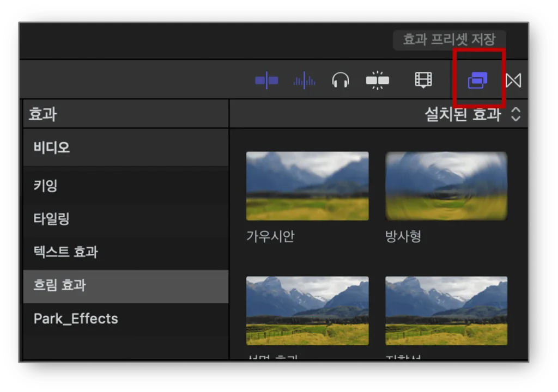Open the 설치된 효과 popup menu
The image size is (558, 392).
coord(473,114)
